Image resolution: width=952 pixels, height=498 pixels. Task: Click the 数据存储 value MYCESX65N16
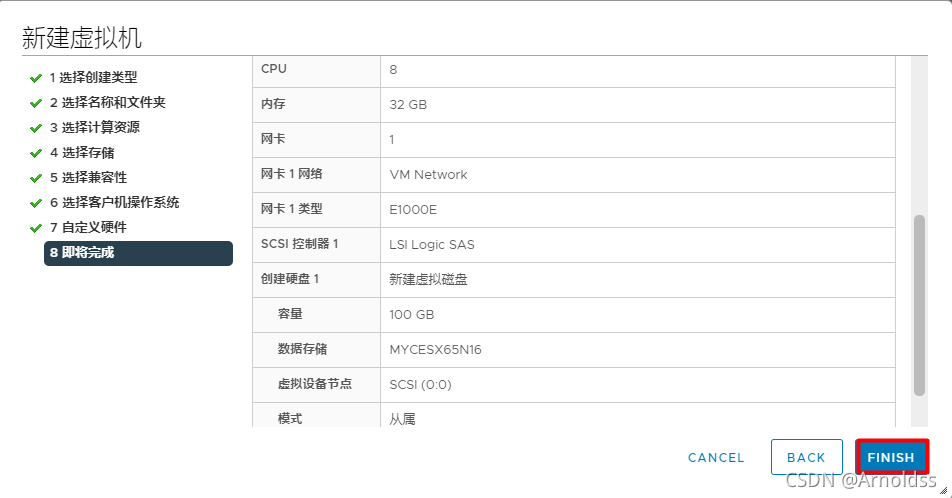(436, 349)
